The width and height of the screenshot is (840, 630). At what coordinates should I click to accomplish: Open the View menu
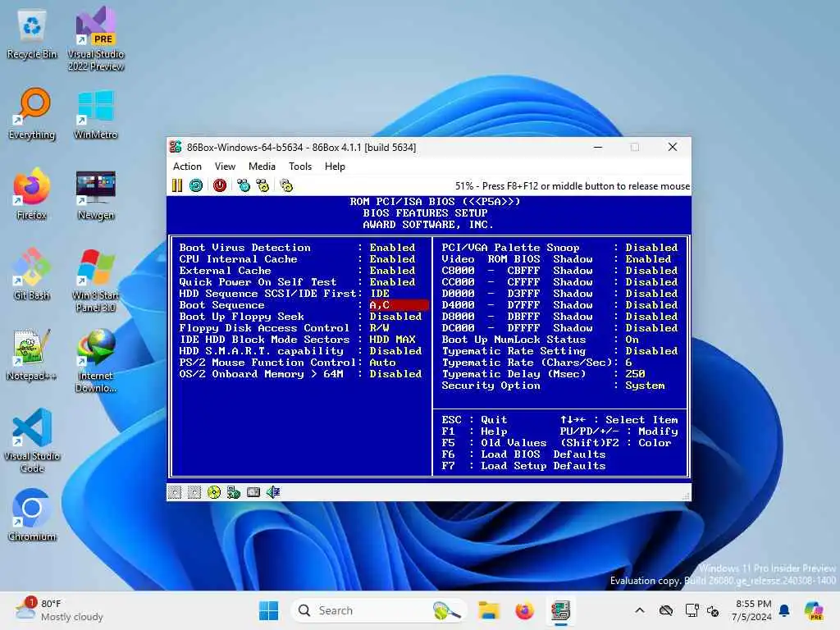click(225, 167)
